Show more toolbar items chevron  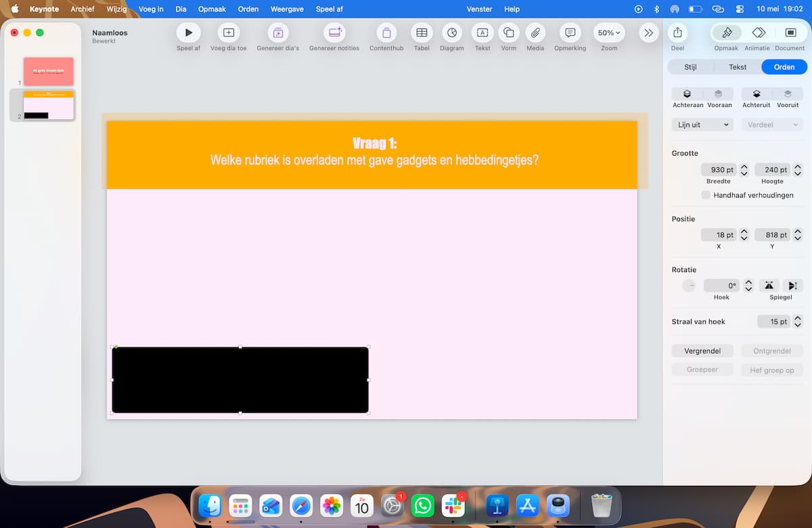pyautogui.click(x=648, y=32)
